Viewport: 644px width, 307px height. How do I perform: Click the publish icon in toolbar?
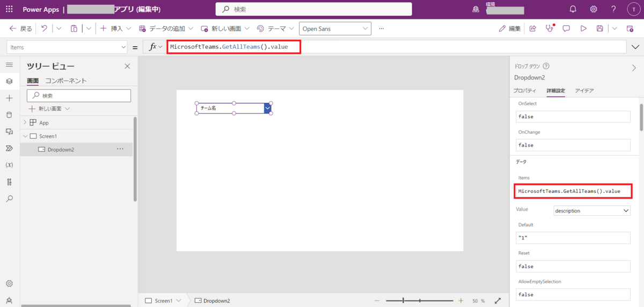tap(630, 28)
